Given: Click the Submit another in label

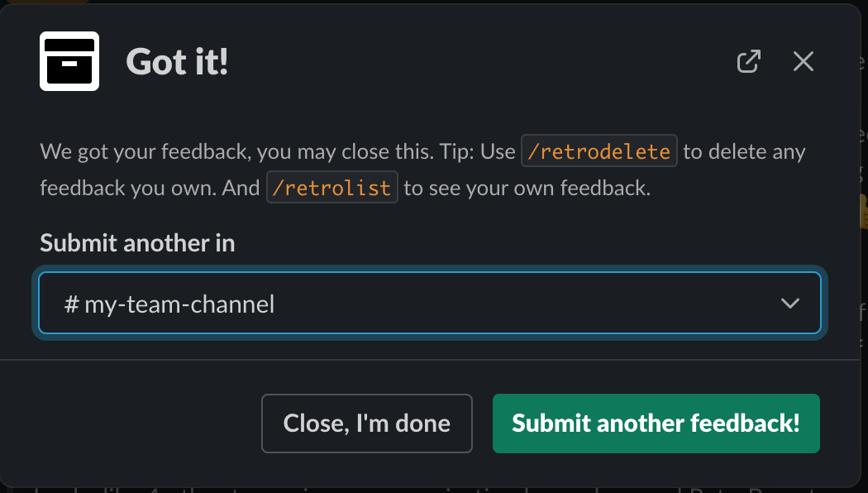Looking at the screenshot, I should tap(136, 242).
